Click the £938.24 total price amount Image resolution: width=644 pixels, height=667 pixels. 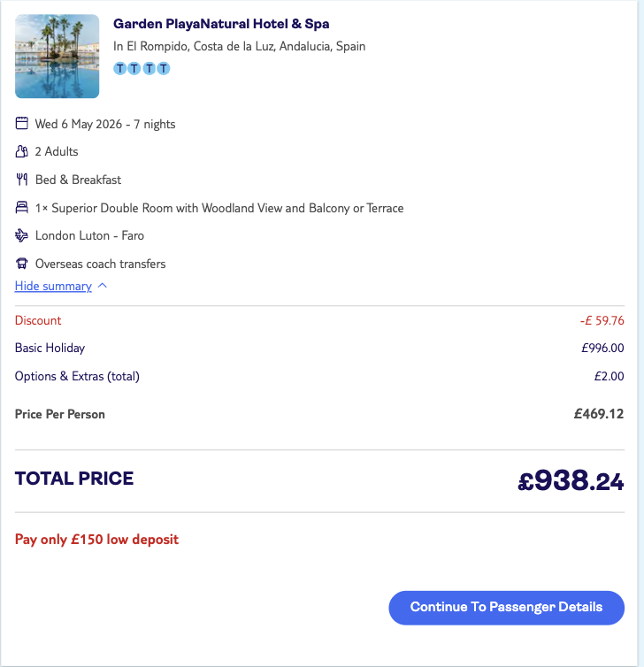pos(571,480)
